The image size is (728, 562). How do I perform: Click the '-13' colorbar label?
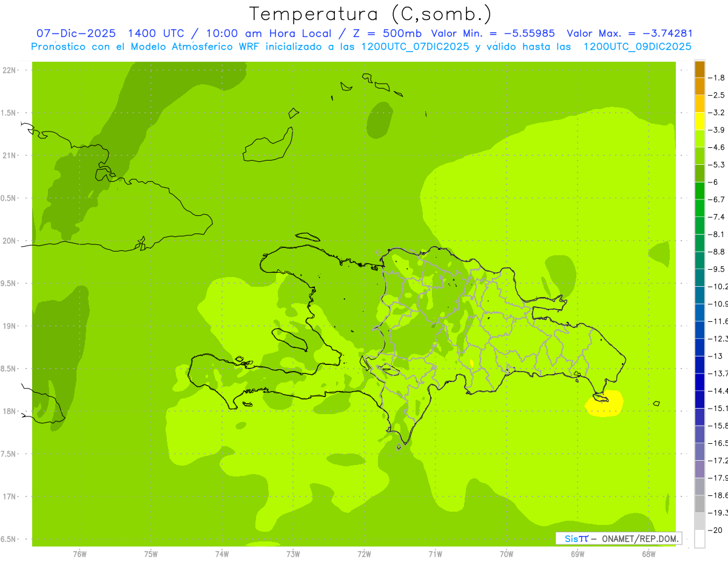pos(716,356)
